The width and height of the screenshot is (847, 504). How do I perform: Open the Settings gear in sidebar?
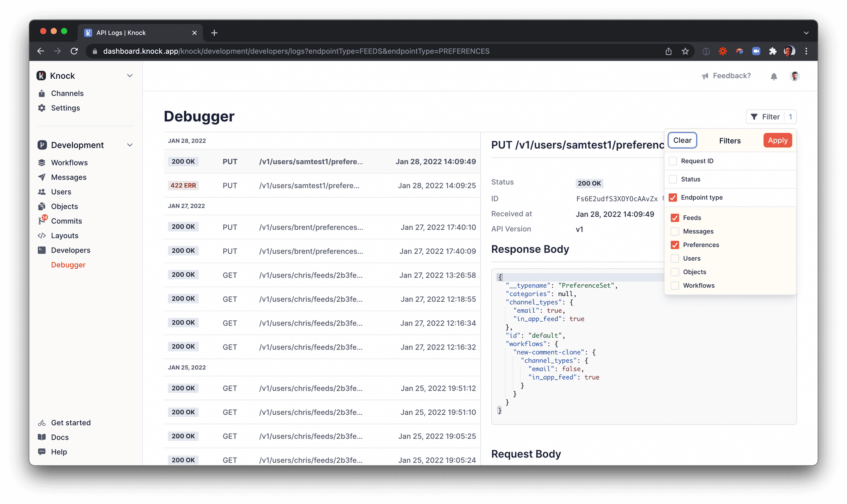coord(42,108)
